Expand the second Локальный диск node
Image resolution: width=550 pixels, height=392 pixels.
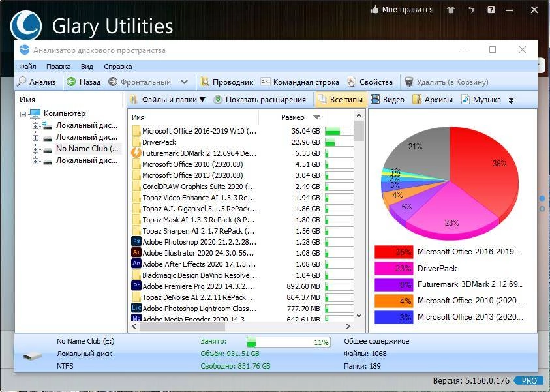click(x=35, y=138)
